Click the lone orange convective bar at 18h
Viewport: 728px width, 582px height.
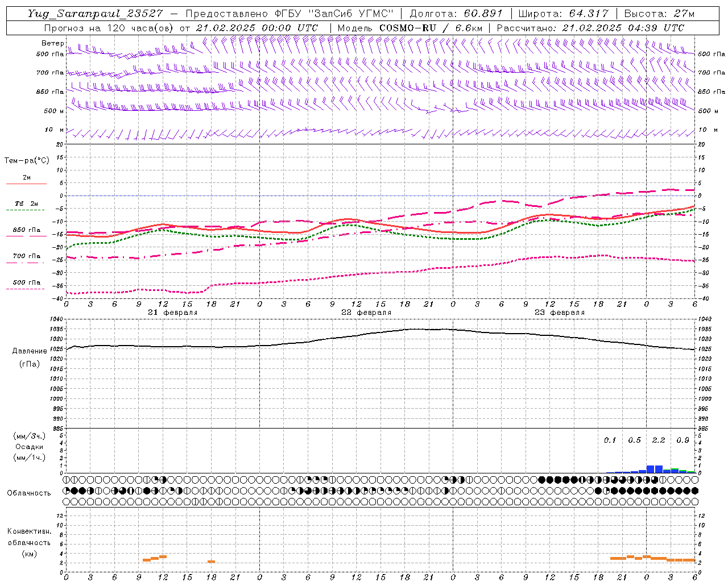pyautogui.click(x=211, y=562)
